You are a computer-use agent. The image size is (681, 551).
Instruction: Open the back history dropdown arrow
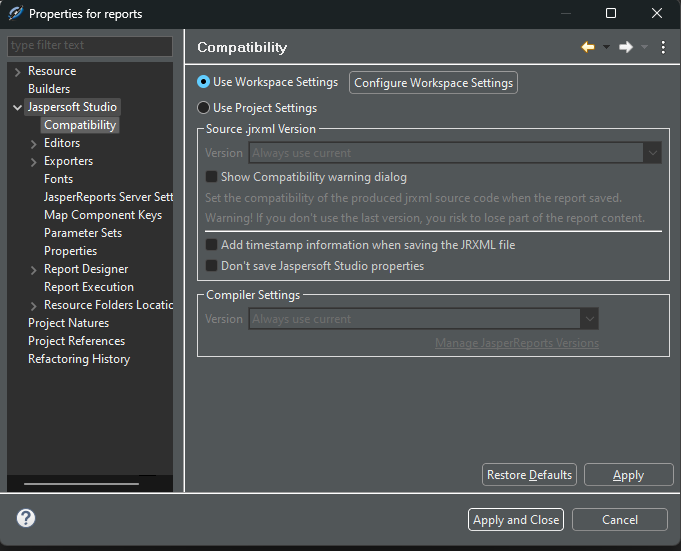[606, 47]
